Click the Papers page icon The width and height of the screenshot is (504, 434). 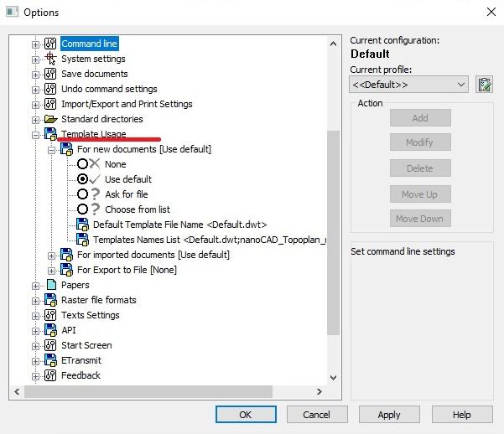[x=50, y=285]
